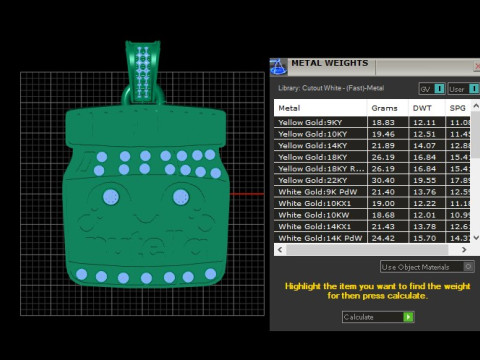Click the 14.07 DWT cell
This screenshot has height=360, width=480.
click(427, 146)
